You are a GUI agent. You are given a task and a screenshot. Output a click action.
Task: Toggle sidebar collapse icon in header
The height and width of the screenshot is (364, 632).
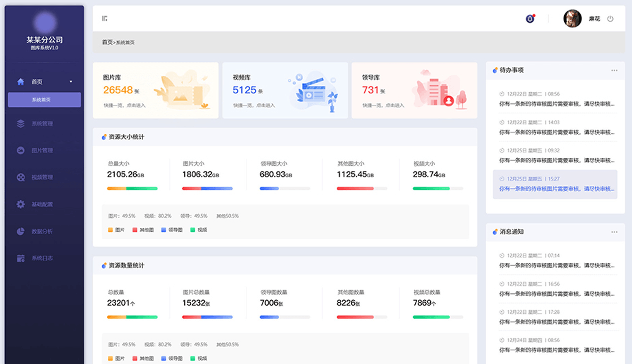(x=105, y=18)
